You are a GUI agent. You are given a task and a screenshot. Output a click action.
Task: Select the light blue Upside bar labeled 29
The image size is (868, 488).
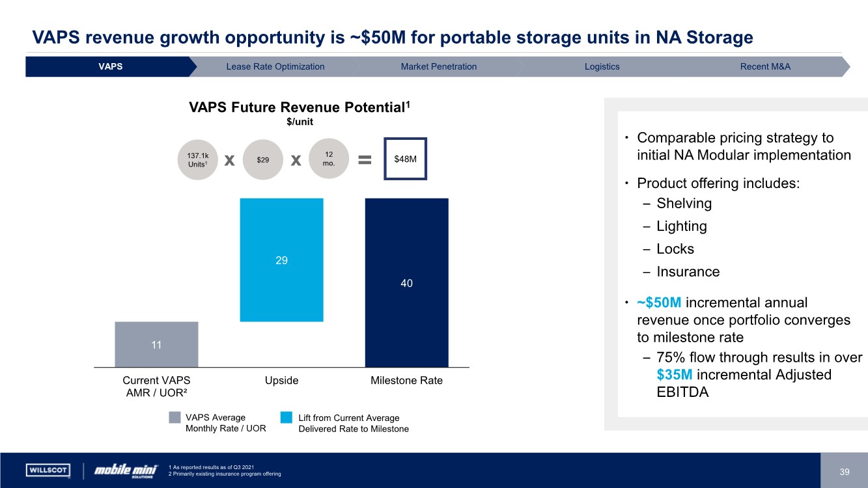tap(281, 260)
